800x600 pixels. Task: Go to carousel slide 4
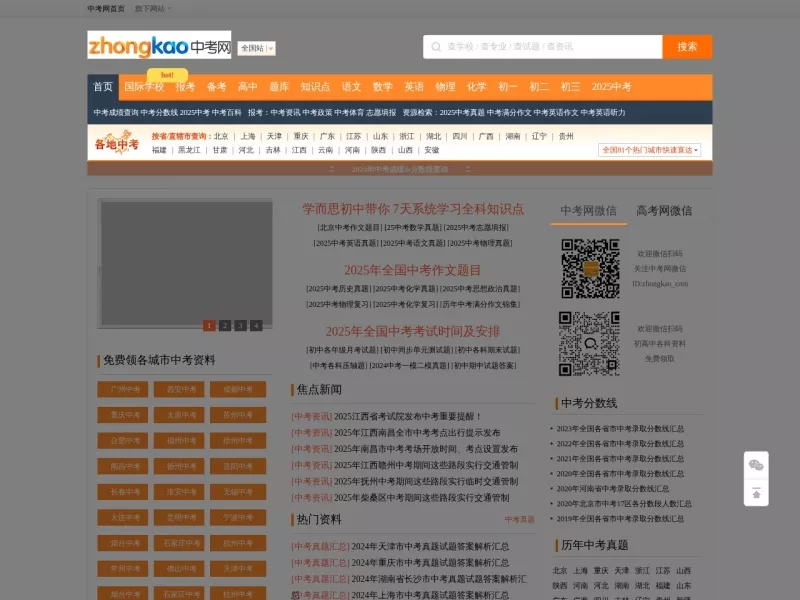click(256, 326)
